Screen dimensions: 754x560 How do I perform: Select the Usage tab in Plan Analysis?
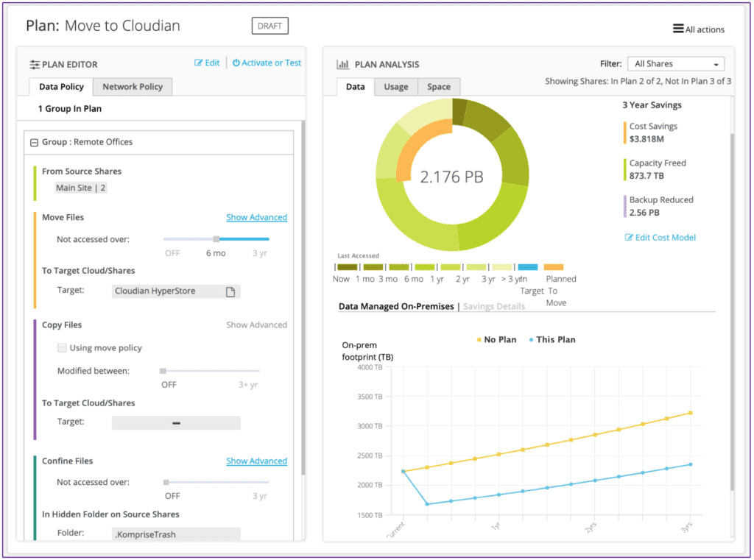[396, 87]
